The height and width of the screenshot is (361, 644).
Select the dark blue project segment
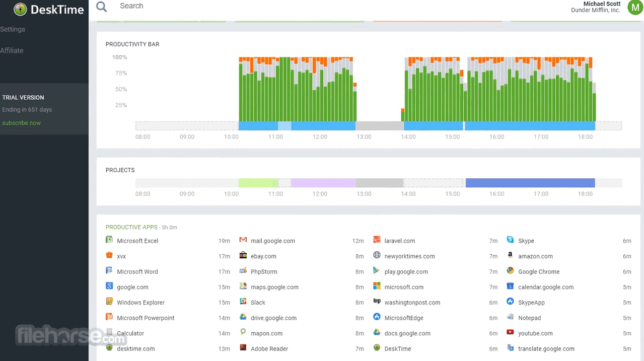(x=530, y=183)
